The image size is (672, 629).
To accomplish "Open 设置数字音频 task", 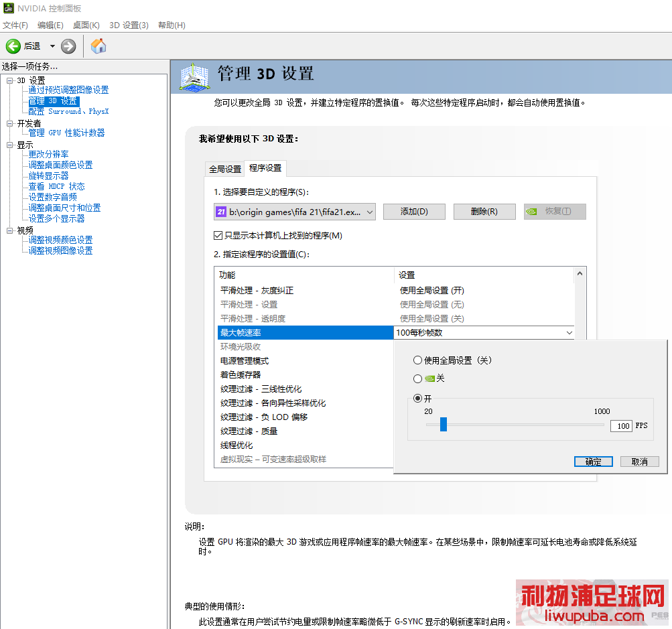I will (53, 197).
